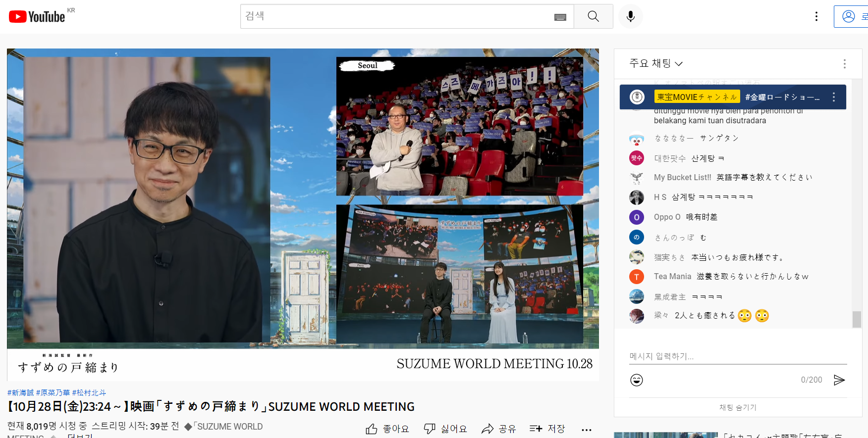Click 채팅 숨기기 to hide chat

(738, 407)
